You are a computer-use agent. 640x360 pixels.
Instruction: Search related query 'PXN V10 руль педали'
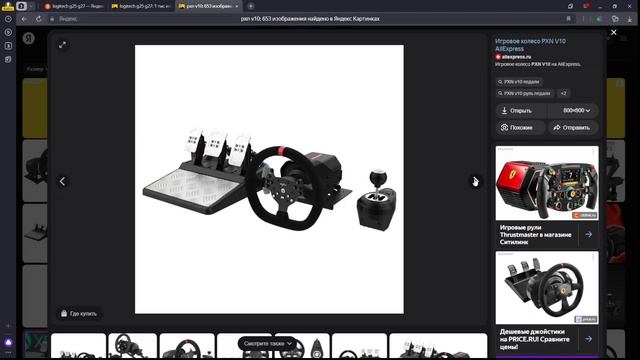pos(524,93)
